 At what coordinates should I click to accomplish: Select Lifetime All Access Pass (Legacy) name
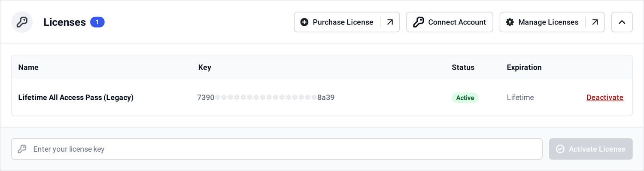pos(76,98)
